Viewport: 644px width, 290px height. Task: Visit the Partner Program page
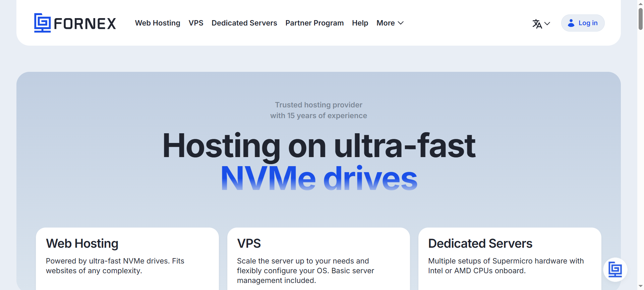(314, 23)
